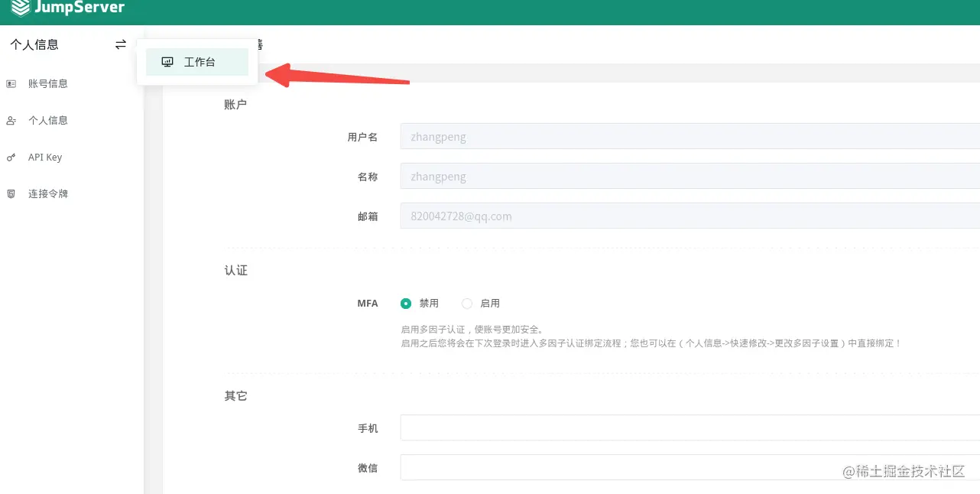Click the 个人信息 sidebar header text

click(34, 44)
